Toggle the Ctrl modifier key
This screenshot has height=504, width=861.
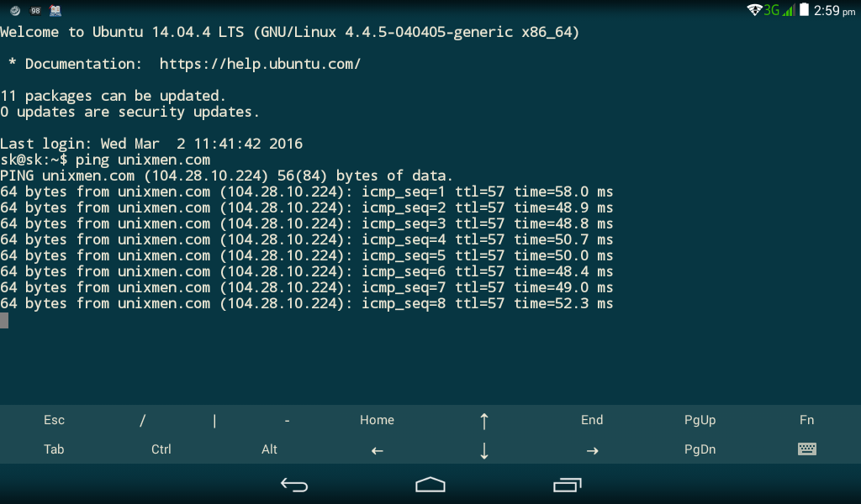(161, 449)
